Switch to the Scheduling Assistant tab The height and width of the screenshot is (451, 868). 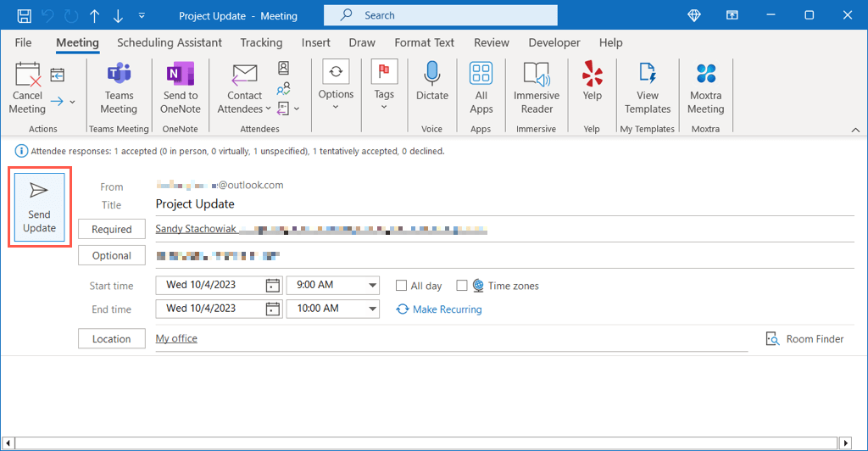click(170, 42)
